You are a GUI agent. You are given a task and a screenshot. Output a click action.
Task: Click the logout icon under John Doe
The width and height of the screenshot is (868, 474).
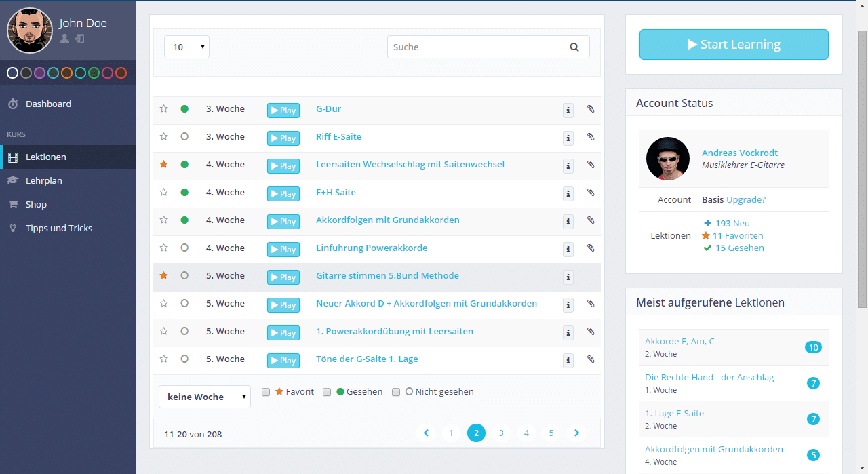click(x=79, y=39)
